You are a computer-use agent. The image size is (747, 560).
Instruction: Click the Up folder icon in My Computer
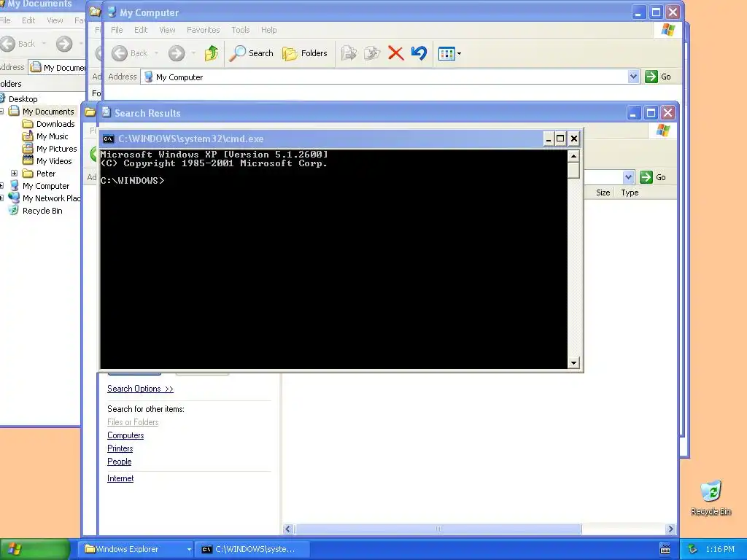click(x=212, y=53)
